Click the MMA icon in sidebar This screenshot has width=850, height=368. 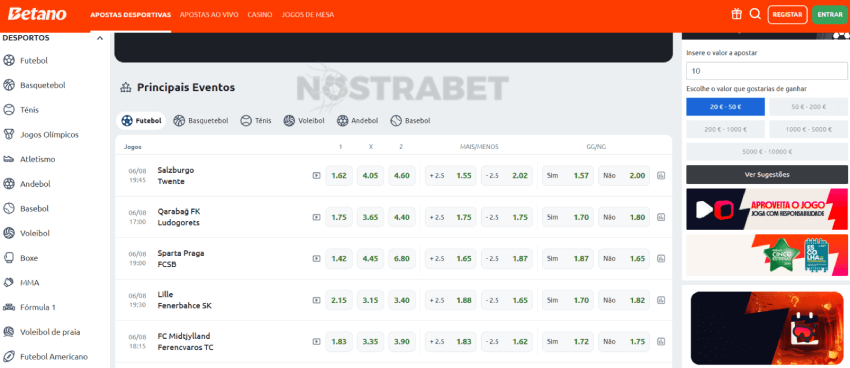pos(9,282)
